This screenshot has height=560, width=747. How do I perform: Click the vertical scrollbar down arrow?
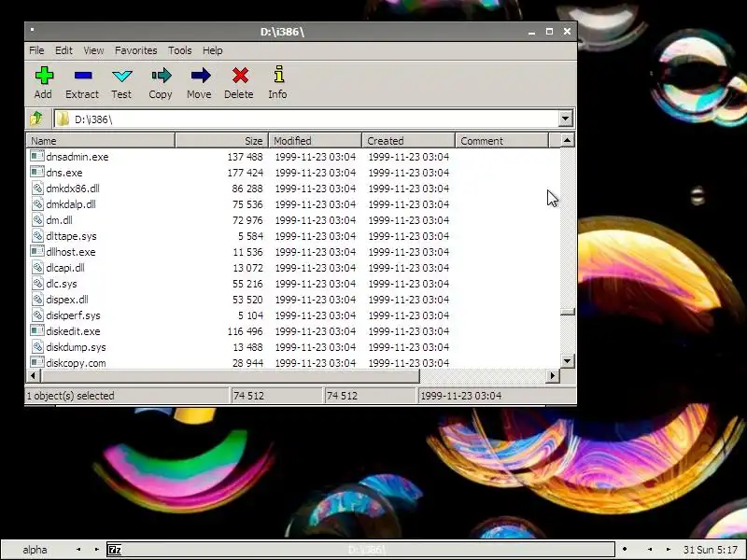(567, 361)
